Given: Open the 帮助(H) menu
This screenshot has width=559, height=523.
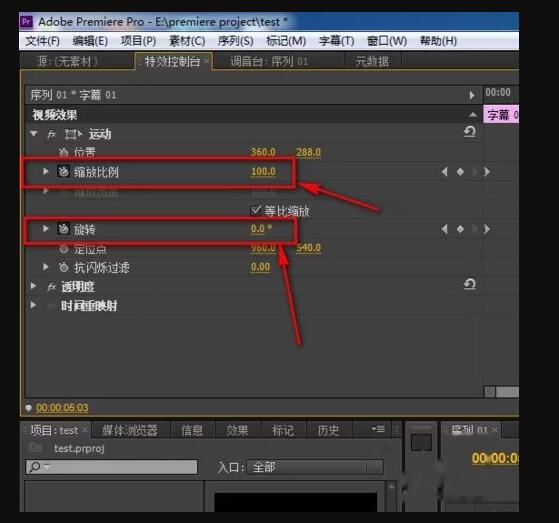Looking at the screenshot, I should pos(438,41).
